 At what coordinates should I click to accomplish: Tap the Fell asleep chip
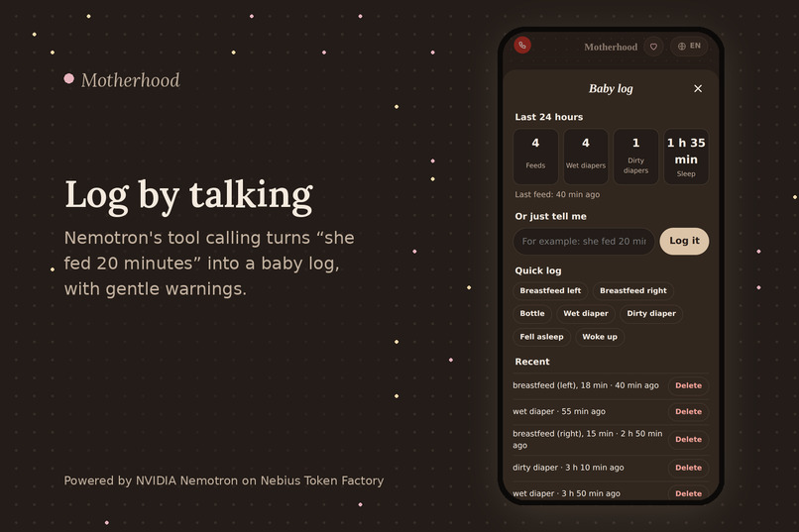pyautogui.click(x=541, y=337)
